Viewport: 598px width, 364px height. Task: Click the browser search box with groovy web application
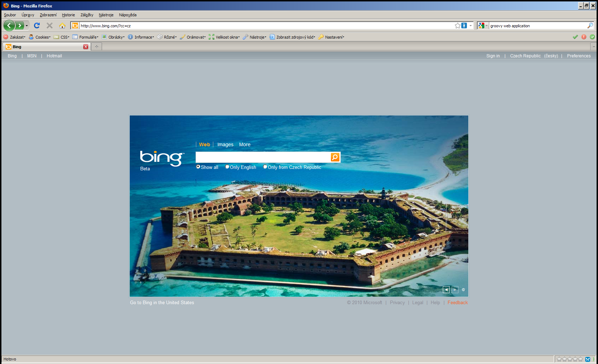coord(538,25)
